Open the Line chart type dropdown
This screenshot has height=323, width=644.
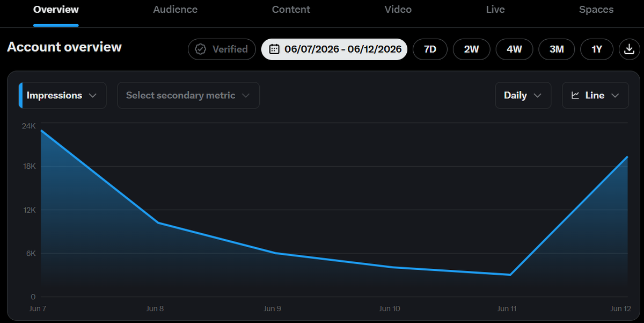point(595,96)
